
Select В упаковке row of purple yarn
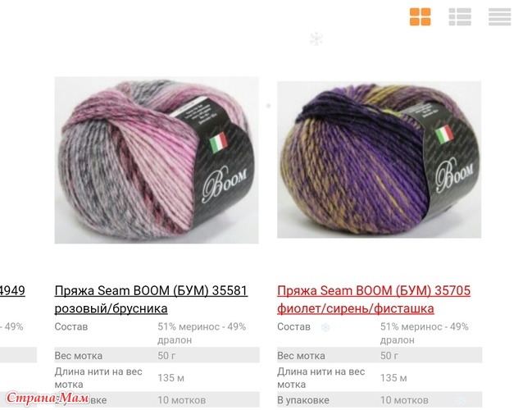pyautogui.click(x=380, y=400)
